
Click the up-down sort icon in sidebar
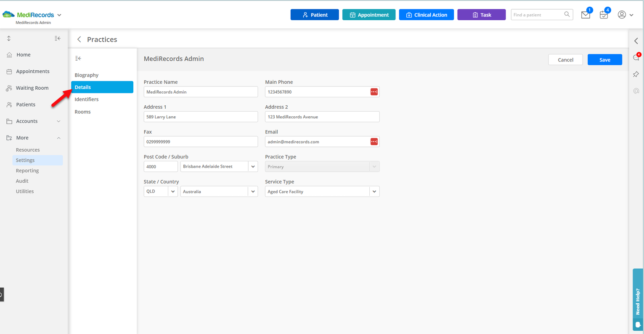click(x=9, y=38)
